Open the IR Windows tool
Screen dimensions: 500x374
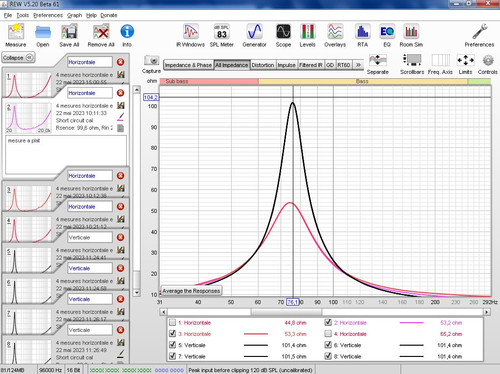tap(190, 32)
